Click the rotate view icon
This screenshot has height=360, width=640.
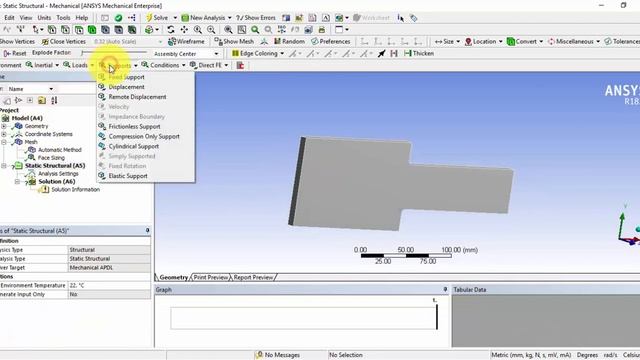(x=171, y=29)
